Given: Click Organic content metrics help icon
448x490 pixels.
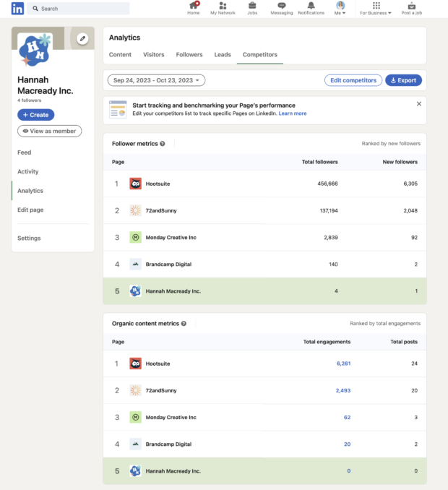Looking at the screenshot, I should tap(184, 324).
